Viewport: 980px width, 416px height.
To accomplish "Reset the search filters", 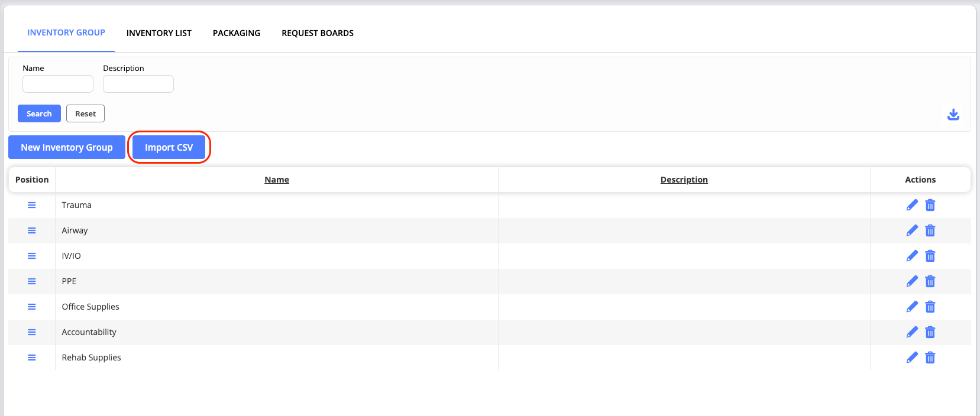I will 85,113.
